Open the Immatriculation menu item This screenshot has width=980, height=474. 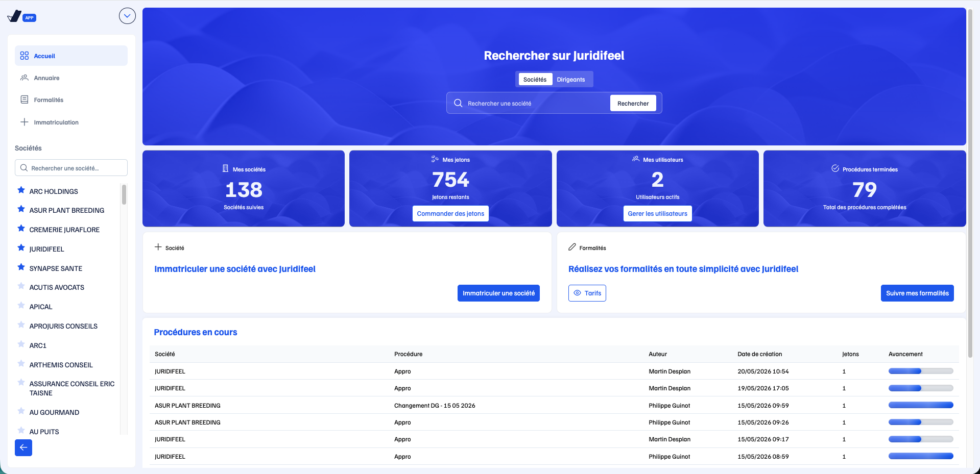click(x=71, y=122)
